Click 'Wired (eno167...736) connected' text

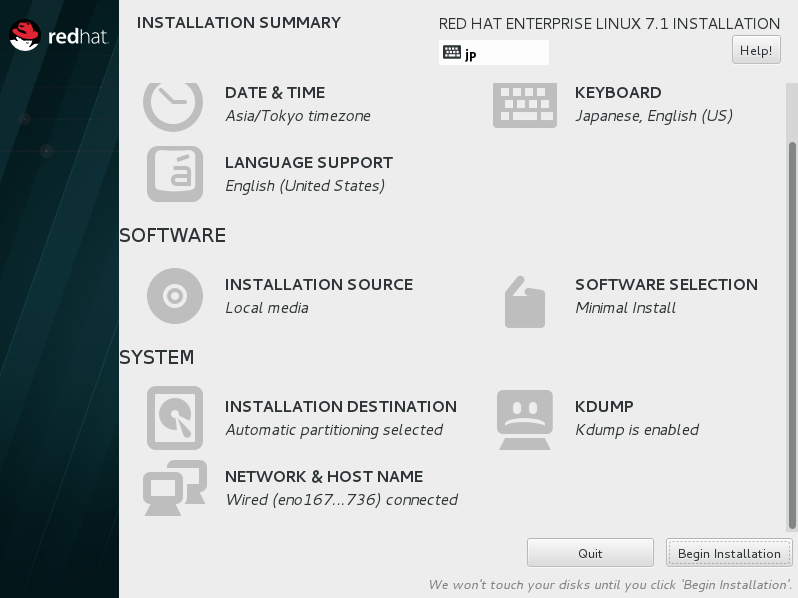tap(341, 500)
